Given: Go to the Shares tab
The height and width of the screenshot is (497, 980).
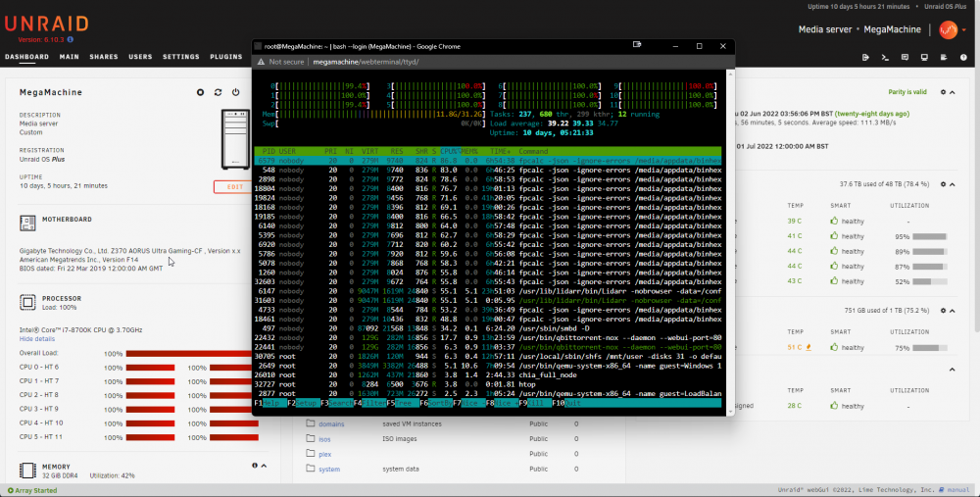Looking at the screenshot, I should pos(104,57).
